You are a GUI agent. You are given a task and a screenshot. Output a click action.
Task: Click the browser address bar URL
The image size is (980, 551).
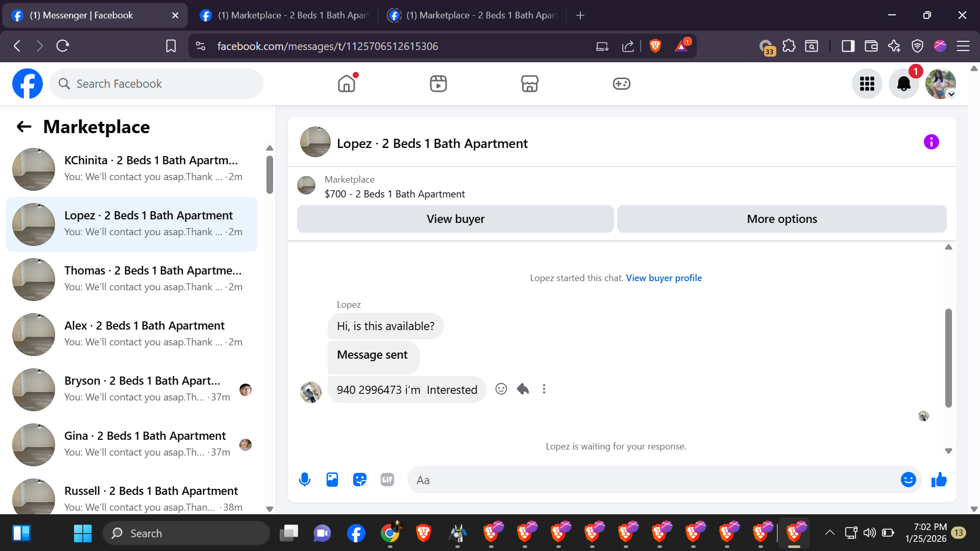tap(328, 46)
